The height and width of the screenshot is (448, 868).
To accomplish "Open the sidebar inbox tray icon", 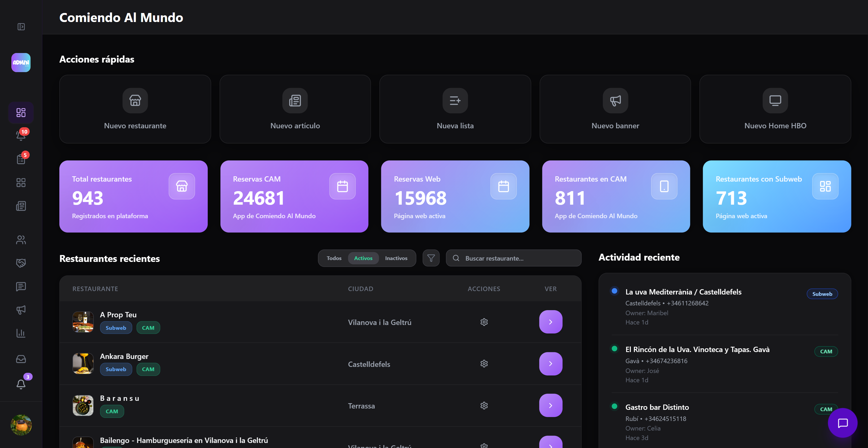I will click(x=21, y=359).
